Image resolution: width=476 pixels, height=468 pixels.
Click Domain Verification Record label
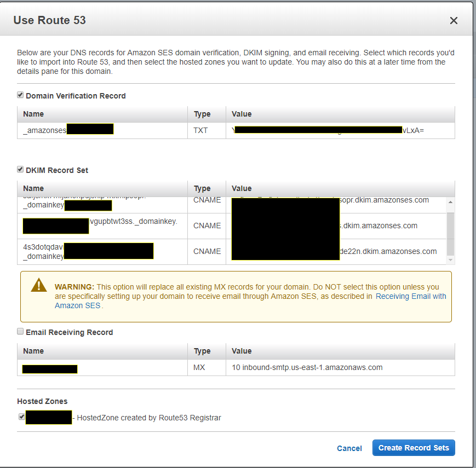[76, 96]
